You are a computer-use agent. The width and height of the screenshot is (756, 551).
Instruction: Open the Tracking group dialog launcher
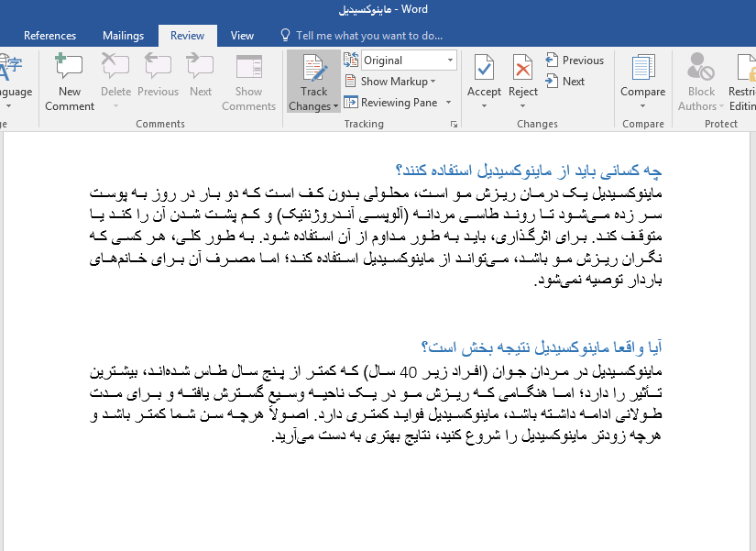(x=454, y=125)
